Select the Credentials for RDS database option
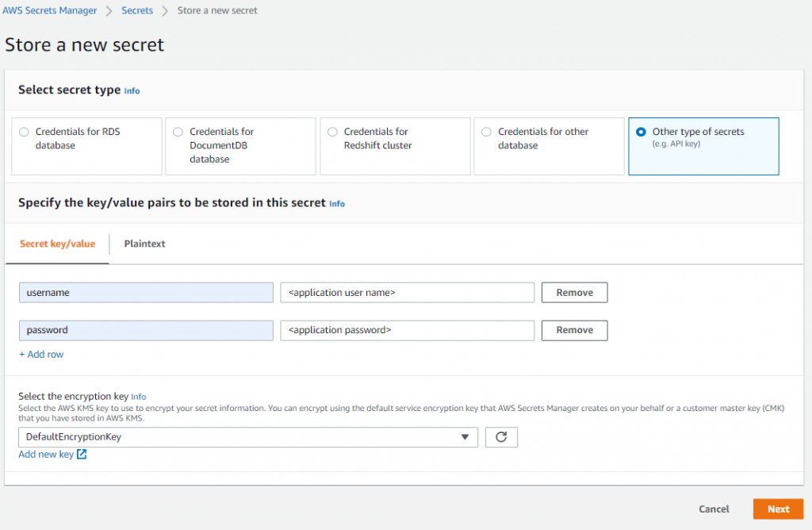 [24, 131]
